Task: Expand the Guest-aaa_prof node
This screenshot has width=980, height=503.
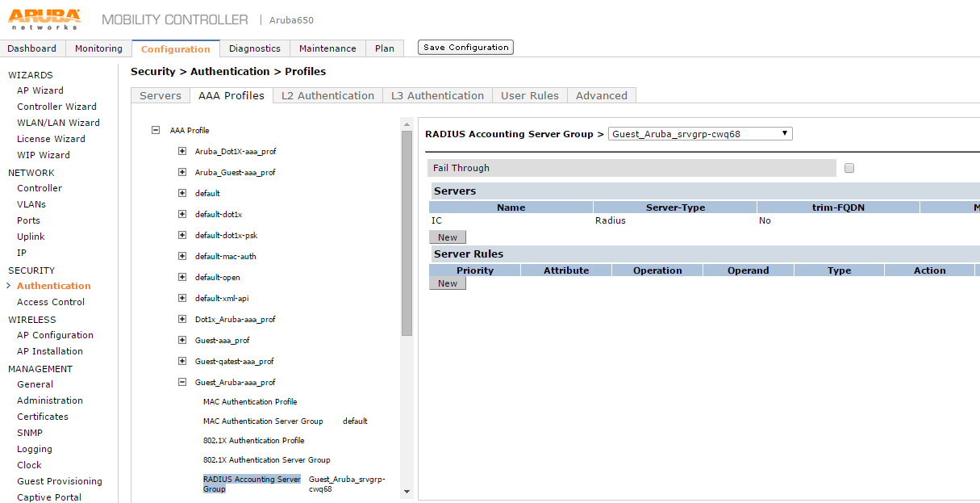Action: pyautogui.click(x=182, y=340)
